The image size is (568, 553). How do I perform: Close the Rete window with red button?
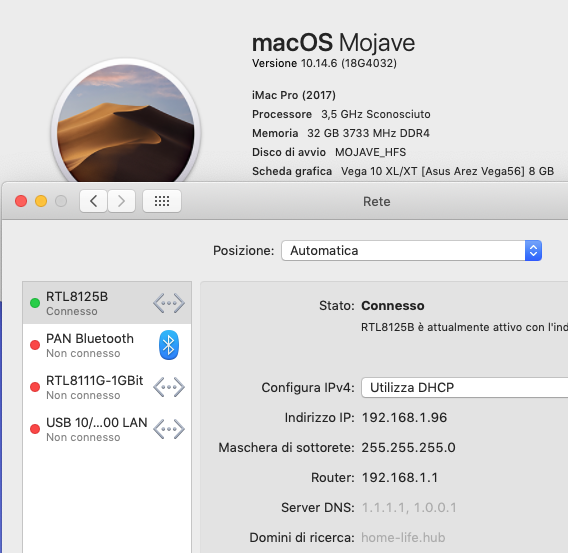21,201
